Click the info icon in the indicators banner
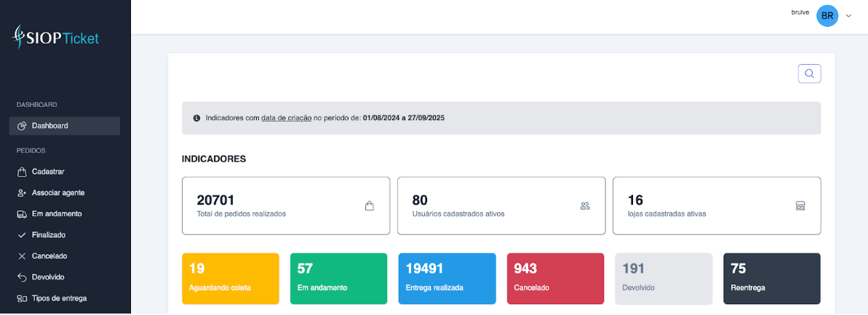Viewport: 868px width, 315px height. click(196, 118)
